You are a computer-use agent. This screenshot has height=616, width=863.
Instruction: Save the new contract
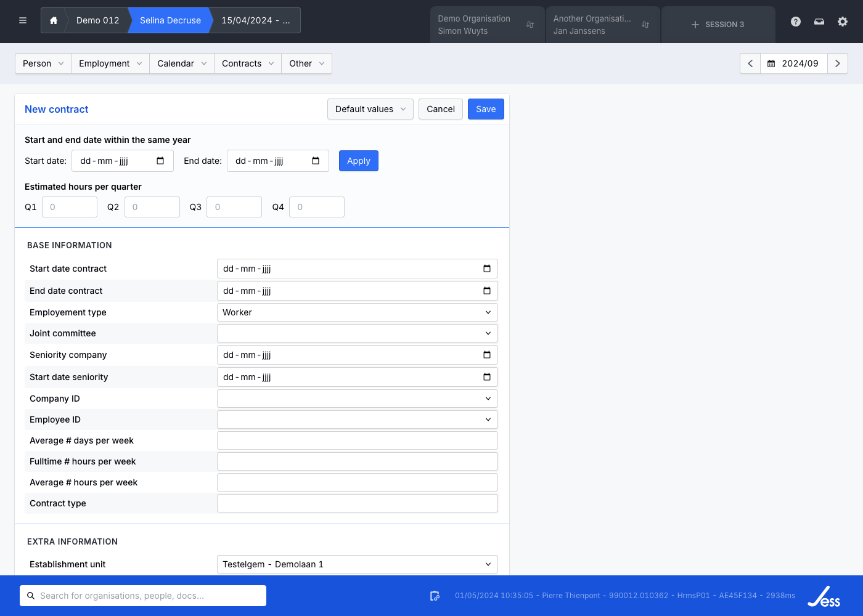point(486,109)
